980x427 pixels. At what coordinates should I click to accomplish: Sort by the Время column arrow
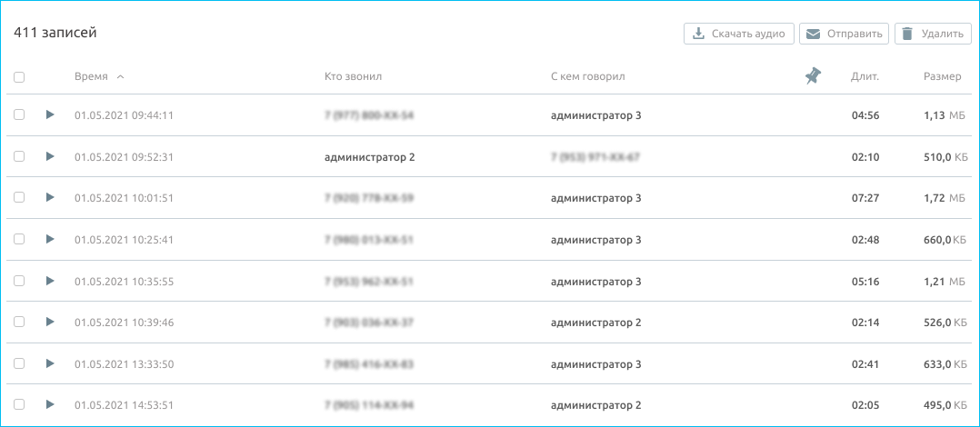click(x=120, y=77)
